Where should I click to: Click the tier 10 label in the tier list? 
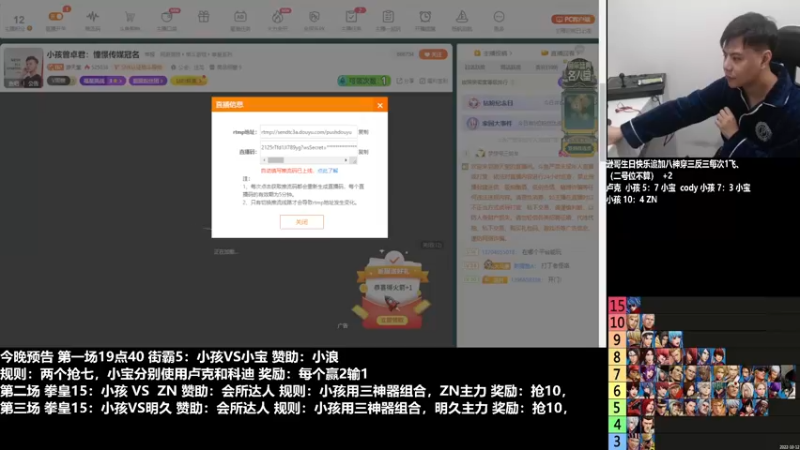point(617,322)
